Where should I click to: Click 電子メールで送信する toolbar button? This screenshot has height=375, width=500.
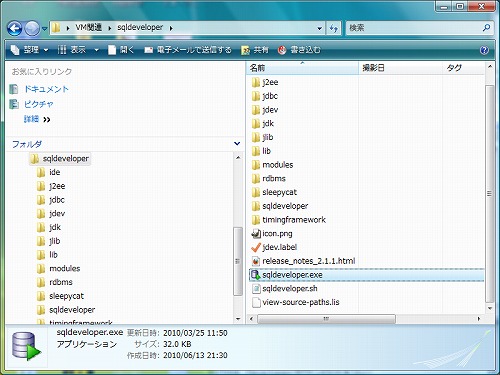coord(188,50)
